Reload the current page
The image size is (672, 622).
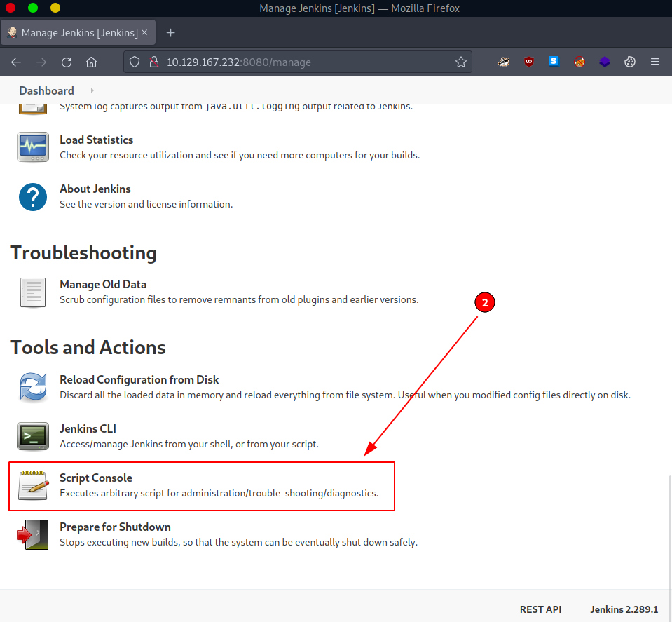(x=67, y=62)
